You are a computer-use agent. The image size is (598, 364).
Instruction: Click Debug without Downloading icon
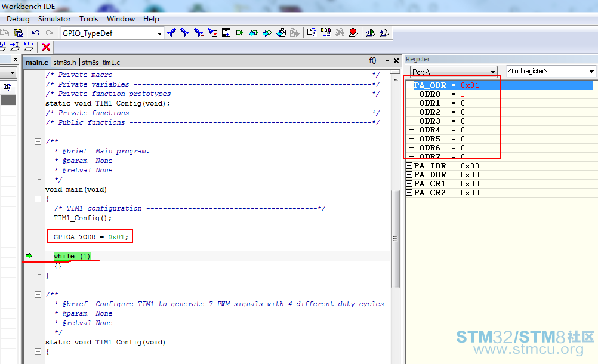[x=384, y=33]
